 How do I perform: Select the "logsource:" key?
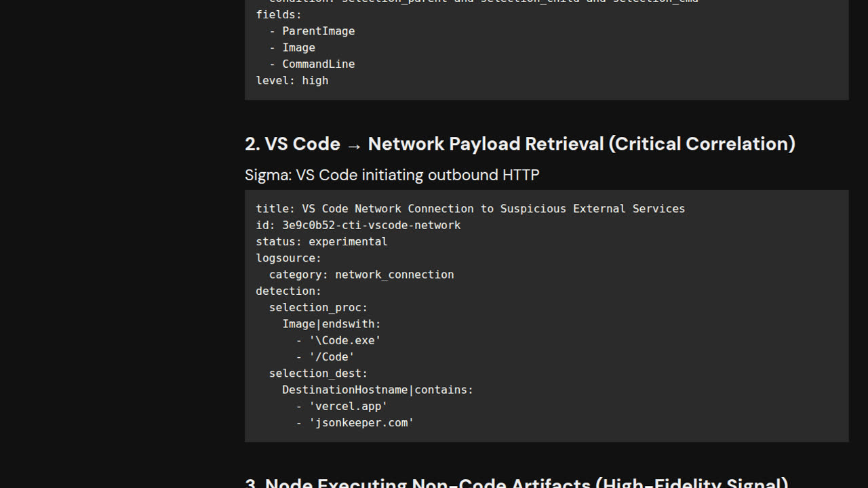click(x=289, y=258)
